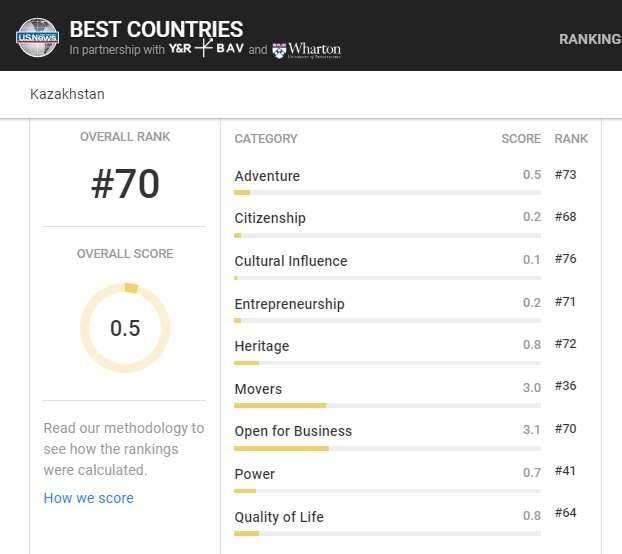
Task: Click the Kazakhstan country name
Action: coord(68,95)
